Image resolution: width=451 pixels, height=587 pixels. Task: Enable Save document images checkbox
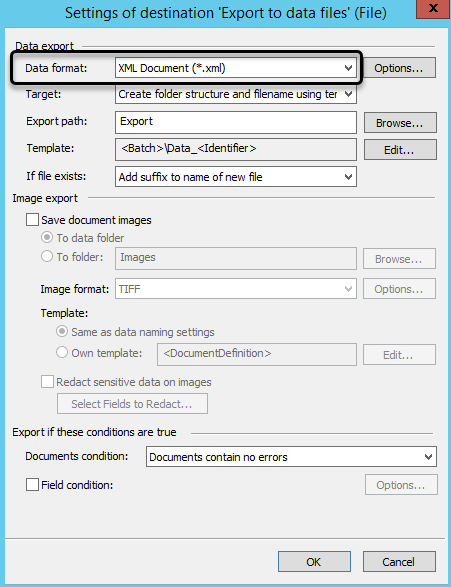pyautogui.click(x=33, y=220)
